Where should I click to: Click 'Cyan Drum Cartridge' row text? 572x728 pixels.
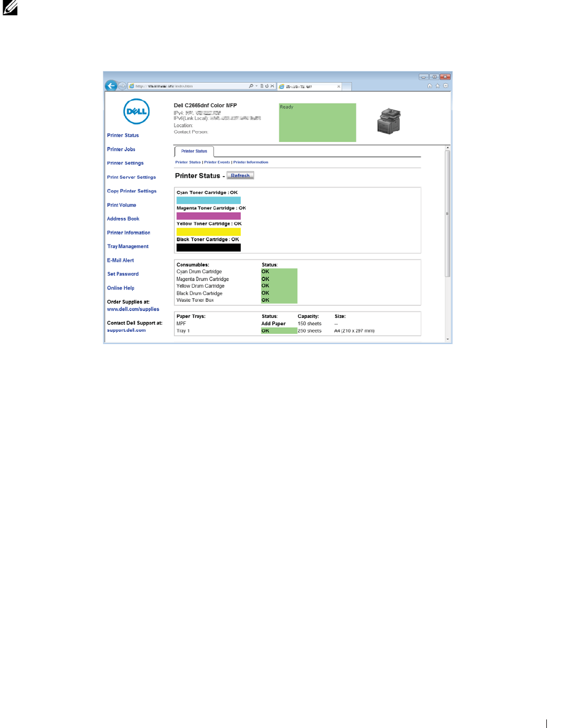[199, 272]
